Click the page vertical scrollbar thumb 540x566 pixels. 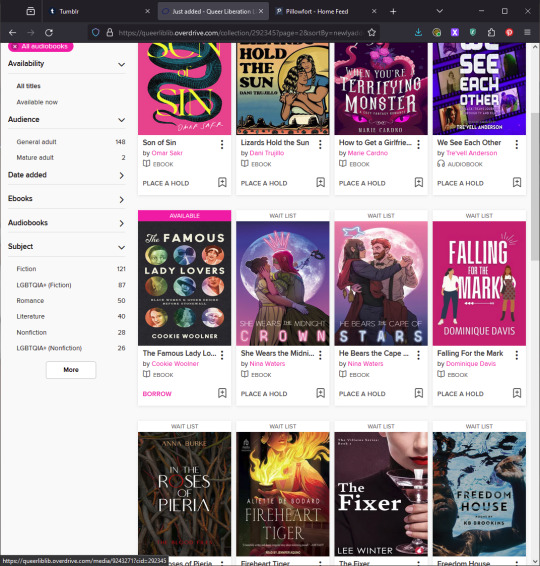535,186
